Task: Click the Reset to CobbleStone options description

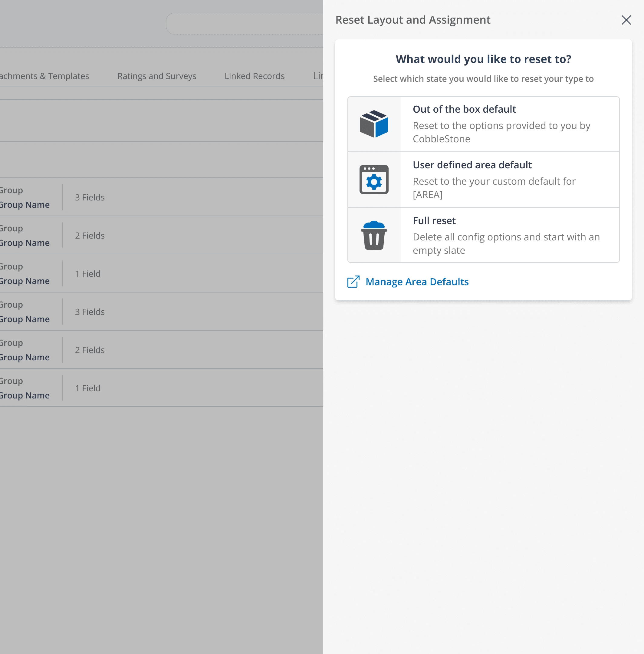Action: (501, 132)
